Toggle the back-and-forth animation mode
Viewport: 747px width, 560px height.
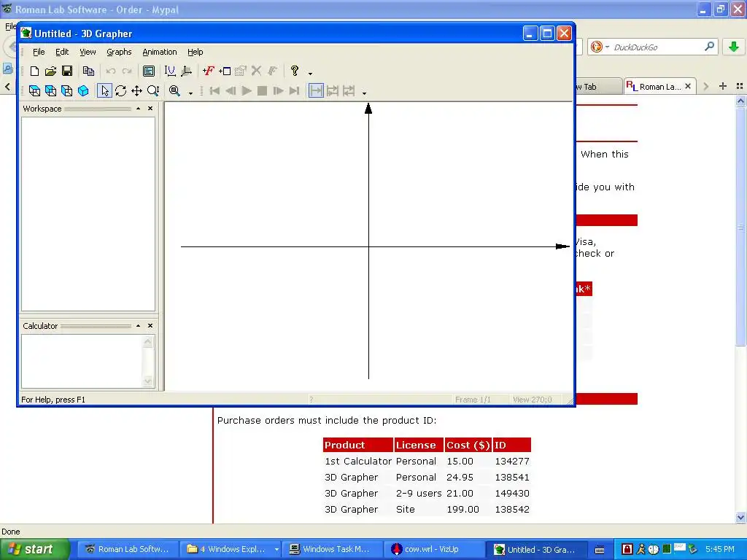(349, 90)
